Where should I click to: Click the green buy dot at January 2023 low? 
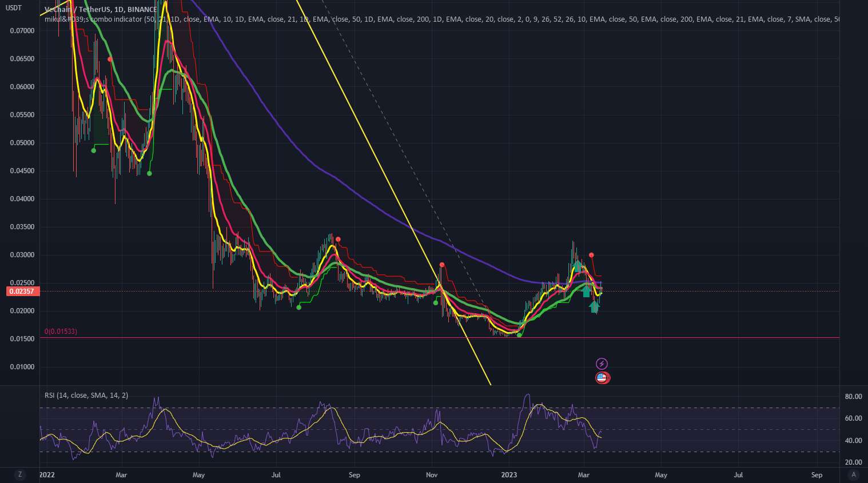click(x=519, y=335)
